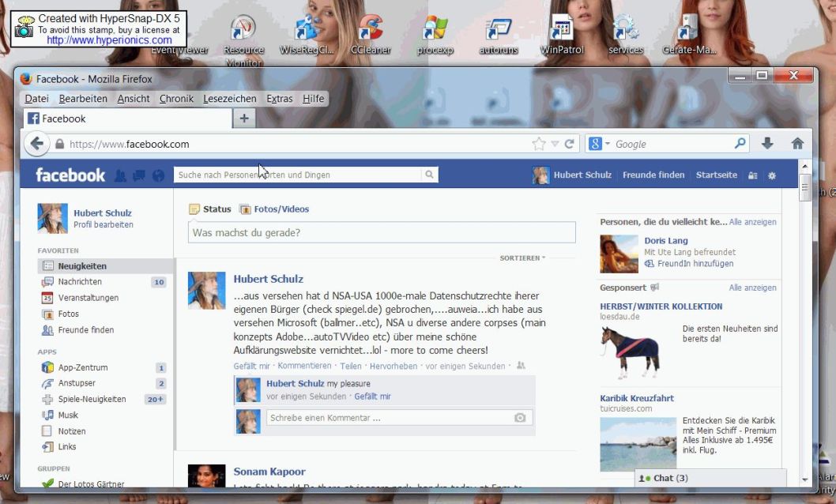Open the Ansicht menu
This screenshot has width=836, height=504.
(x=134, y=99)
